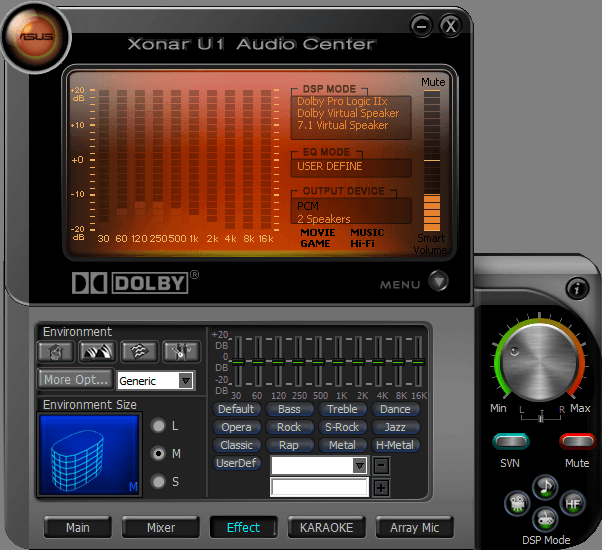Click the 1K equalizer slider

338,362
